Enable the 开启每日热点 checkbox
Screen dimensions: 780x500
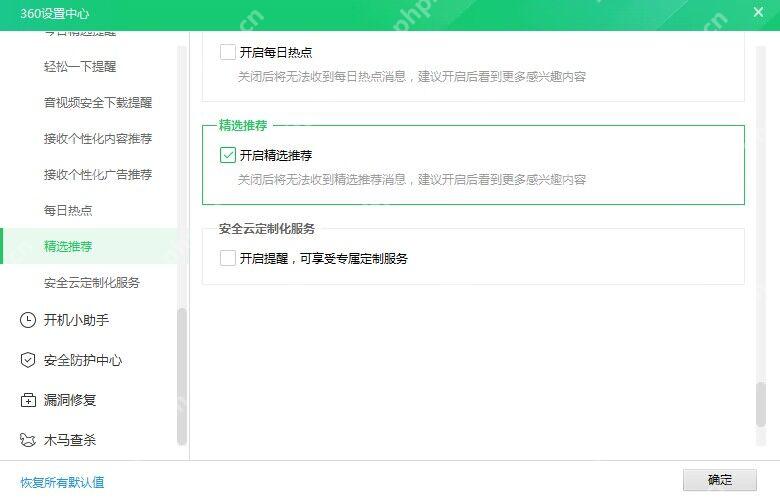coord(228,52)
